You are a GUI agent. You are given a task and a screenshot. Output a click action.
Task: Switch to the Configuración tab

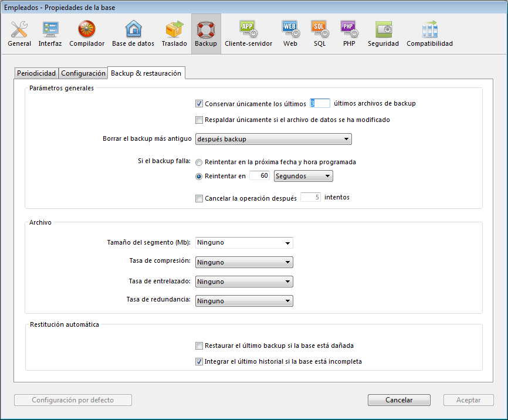pos(83,73)
